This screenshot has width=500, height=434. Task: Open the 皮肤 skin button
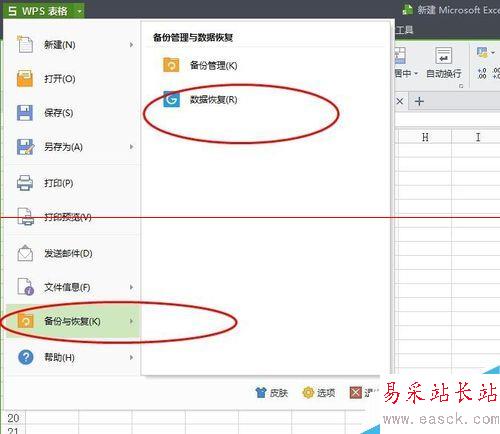click(271, 393)
